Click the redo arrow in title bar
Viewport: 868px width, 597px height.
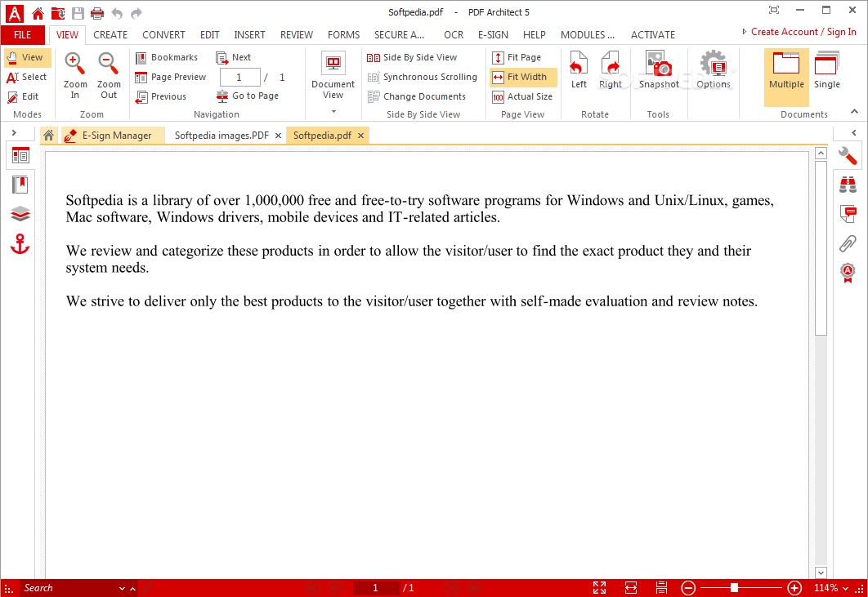[x=136, y=13]
